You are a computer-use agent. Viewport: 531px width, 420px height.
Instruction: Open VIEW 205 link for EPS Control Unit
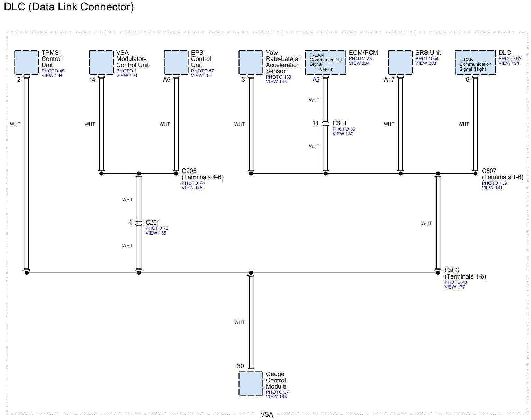coord(201,76)
